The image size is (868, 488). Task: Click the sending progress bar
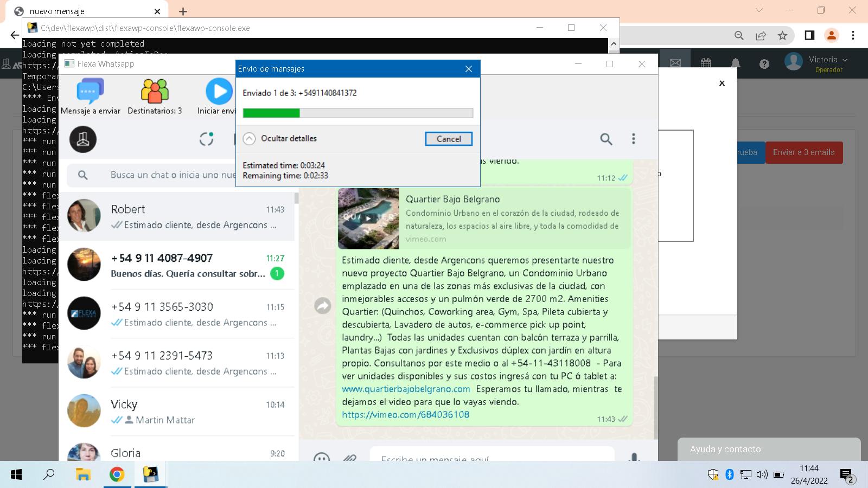point(358,113)
